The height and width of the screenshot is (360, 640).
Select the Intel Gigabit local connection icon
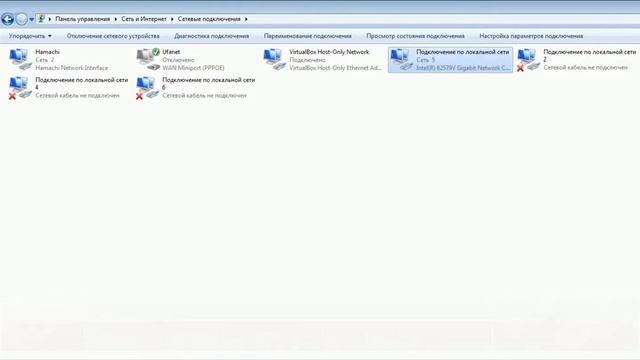click(x=401, y=60)
